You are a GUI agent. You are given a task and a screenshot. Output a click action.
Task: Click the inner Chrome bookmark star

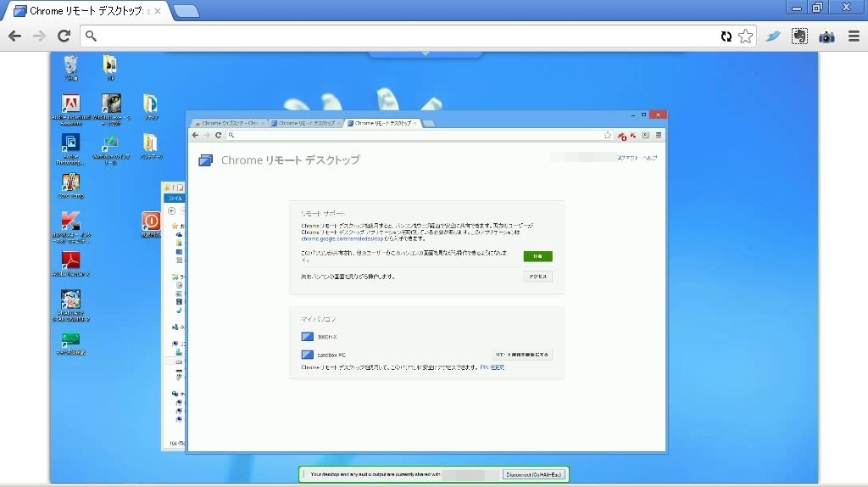(608, 135)
